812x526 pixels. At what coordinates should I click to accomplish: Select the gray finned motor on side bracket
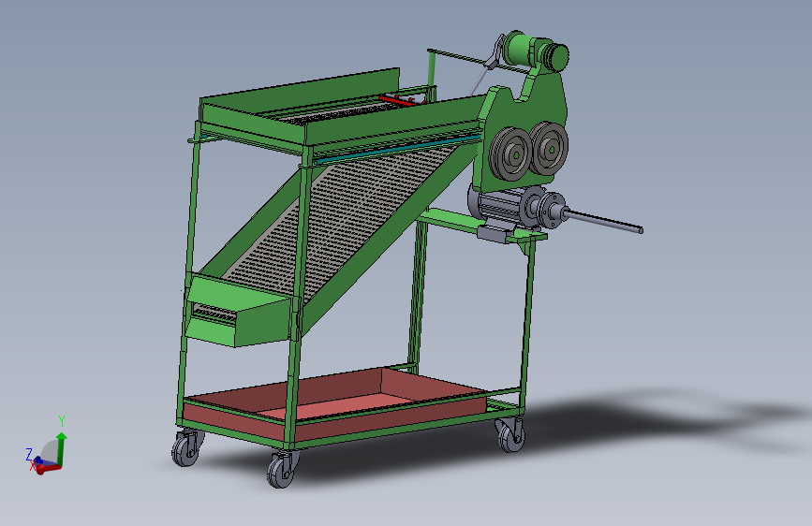(505, 207)
